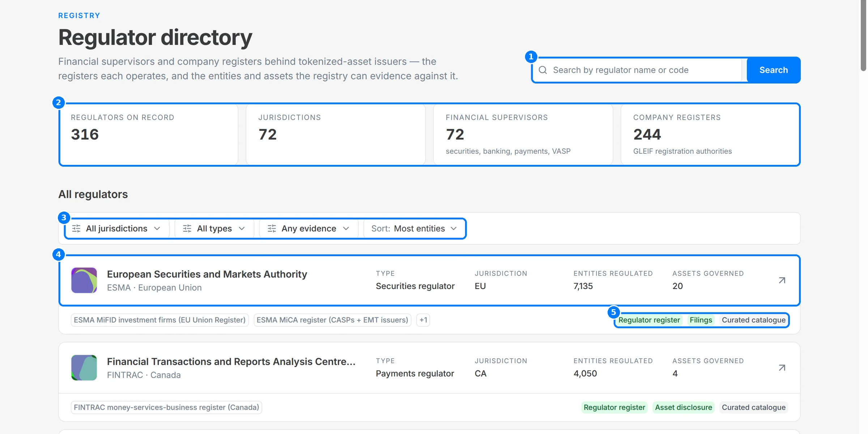
Task: Expand the +1 more registers chip
Action: click(423, 320)
